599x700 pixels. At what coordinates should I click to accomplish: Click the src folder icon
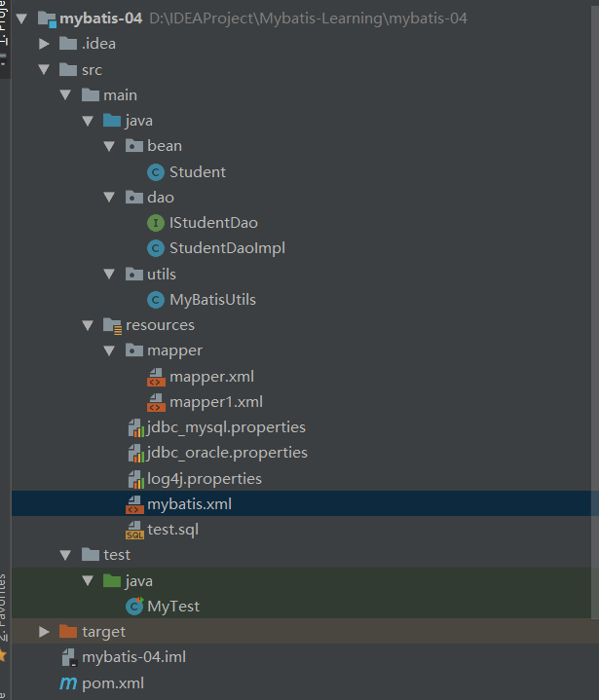68,70
